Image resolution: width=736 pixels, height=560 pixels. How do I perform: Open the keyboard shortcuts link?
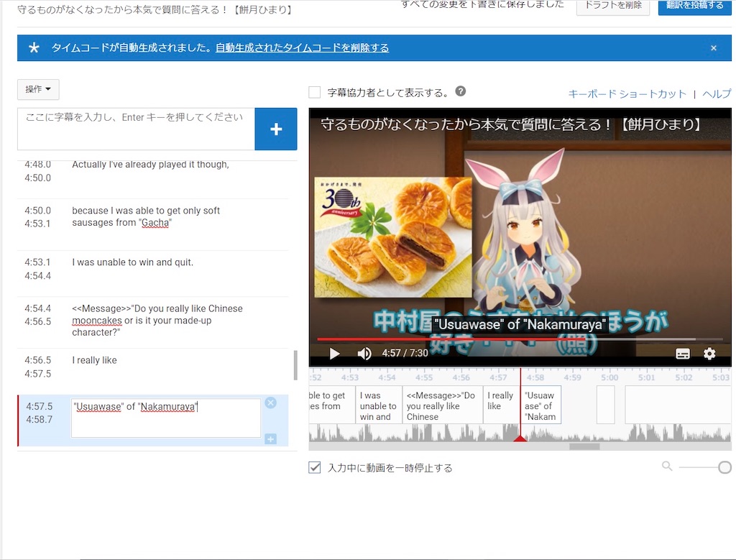click(x=627, y=94)
